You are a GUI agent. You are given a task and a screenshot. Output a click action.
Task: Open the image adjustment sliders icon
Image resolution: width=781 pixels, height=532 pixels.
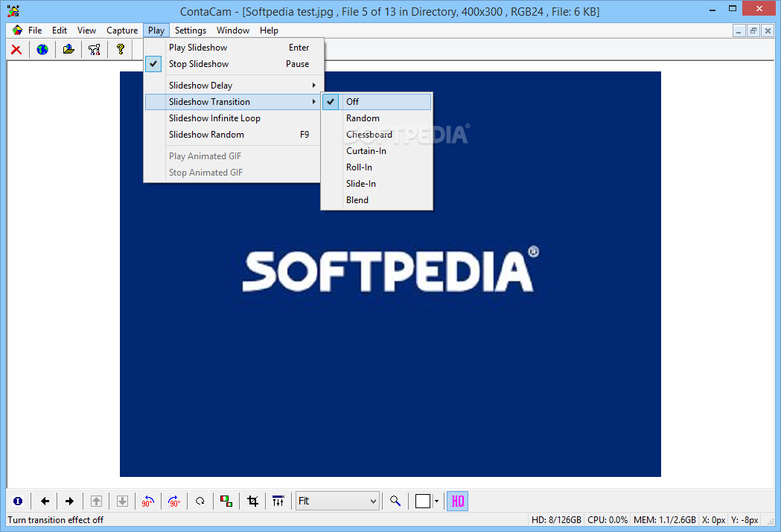(278, 501)
